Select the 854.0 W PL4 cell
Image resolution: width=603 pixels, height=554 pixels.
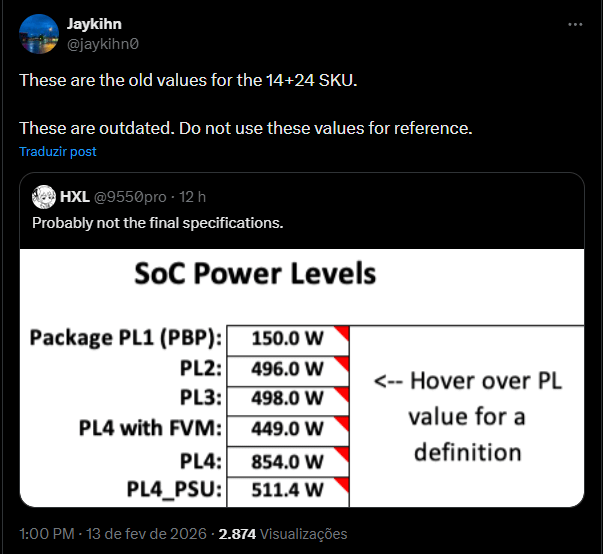[288, 460]
